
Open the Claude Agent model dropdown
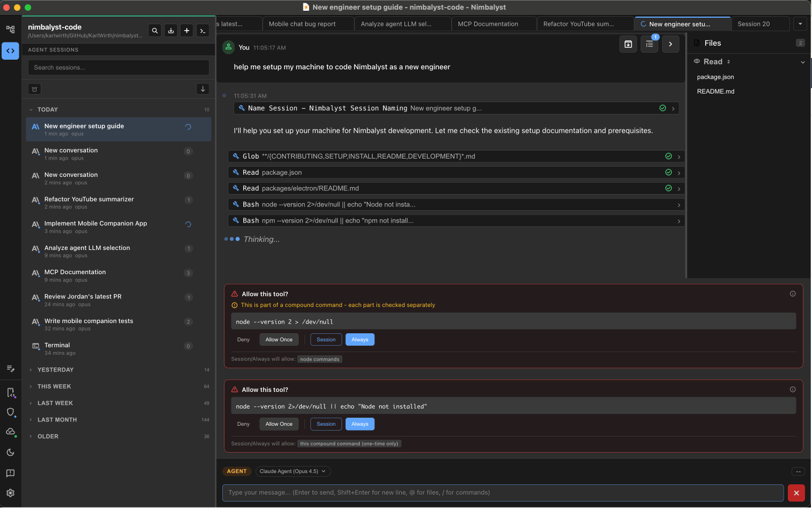tap(293, 471)
